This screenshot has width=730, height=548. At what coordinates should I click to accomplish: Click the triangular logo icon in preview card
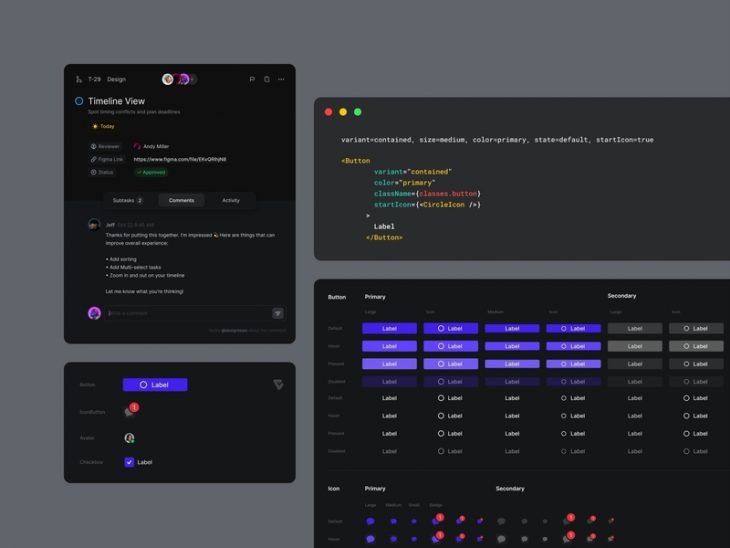click(278, 385)
